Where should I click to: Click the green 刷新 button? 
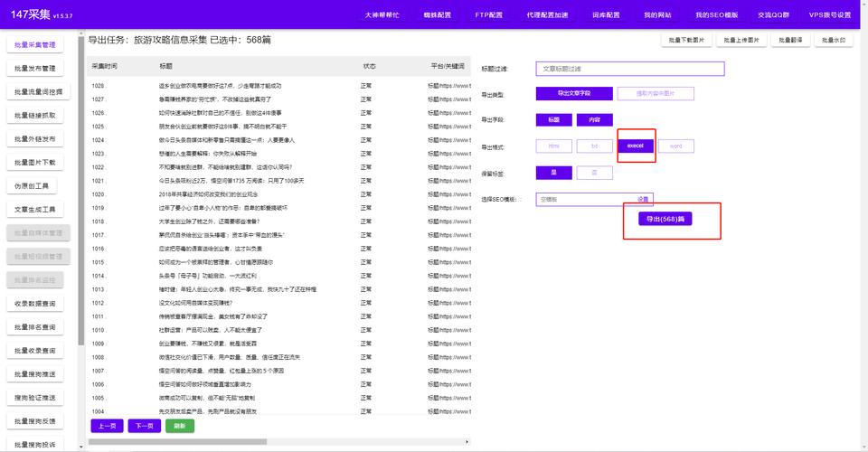(179, 426)
